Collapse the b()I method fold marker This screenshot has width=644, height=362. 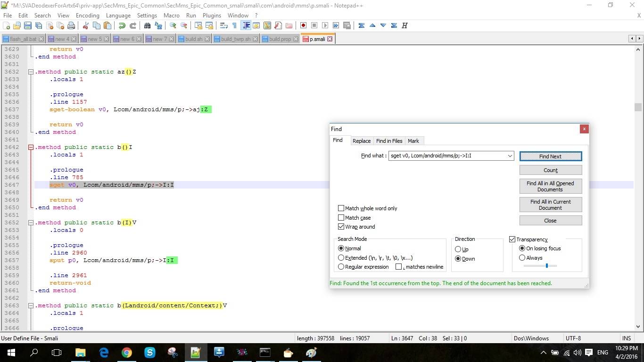coord(30,147)
